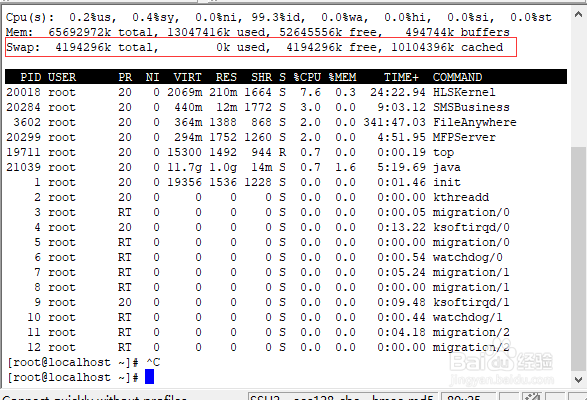The width and height of the screenshot is (587, 400).
Task: Click PID 20299 in the process list
Action: click(23, 137)
